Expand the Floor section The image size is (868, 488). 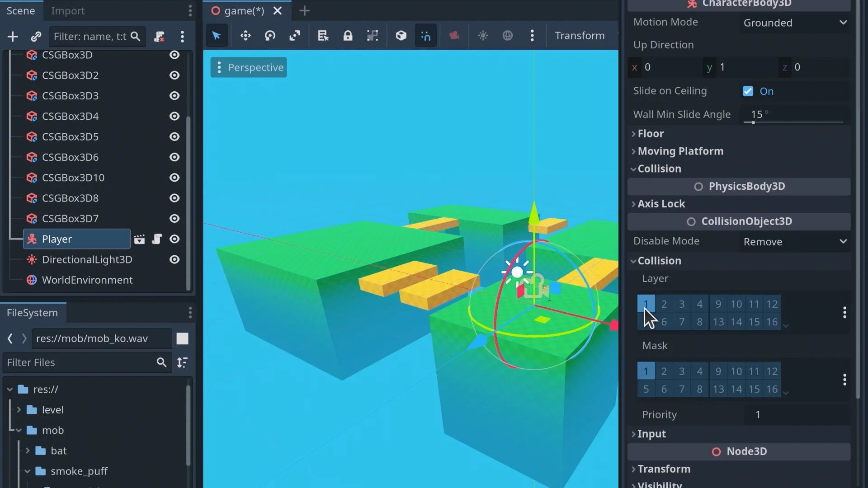650,134
